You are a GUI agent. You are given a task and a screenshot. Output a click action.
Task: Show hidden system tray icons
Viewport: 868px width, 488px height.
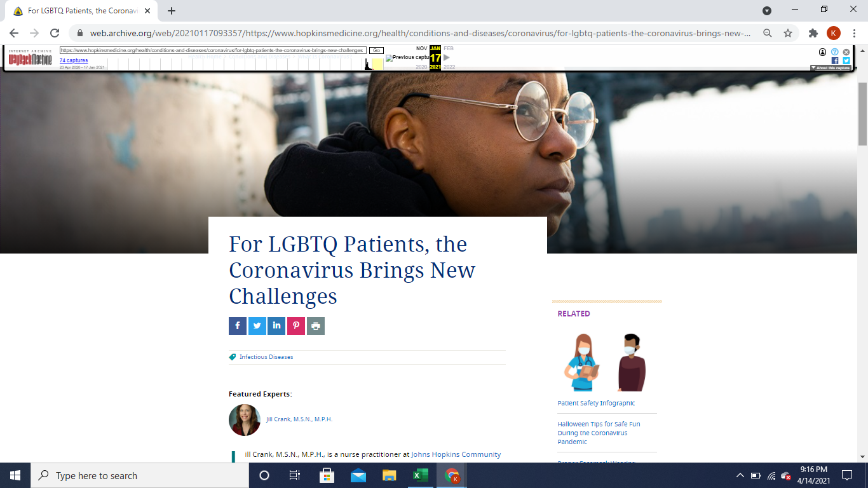740,475
